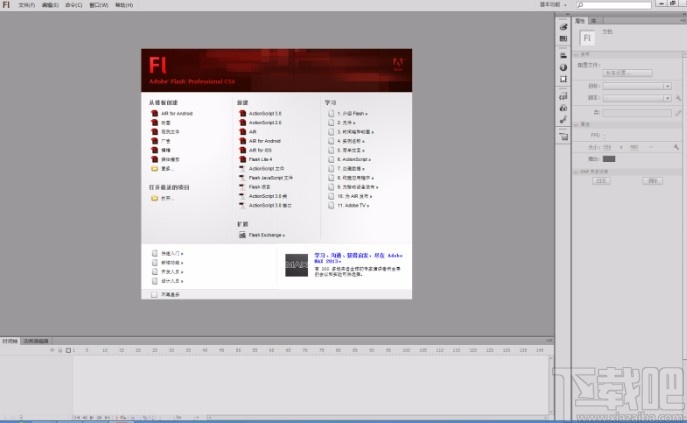Image resolution: width=687 pixels, height=423 pixels.
Task: Click the wrench icon beside the script dropdown
Action: (x=678, y=98)
